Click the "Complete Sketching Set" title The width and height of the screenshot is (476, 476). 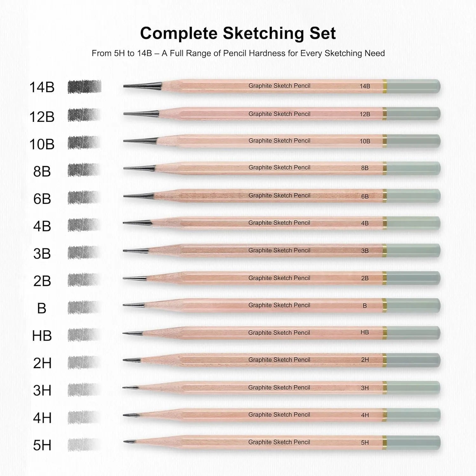coord(238,33)
